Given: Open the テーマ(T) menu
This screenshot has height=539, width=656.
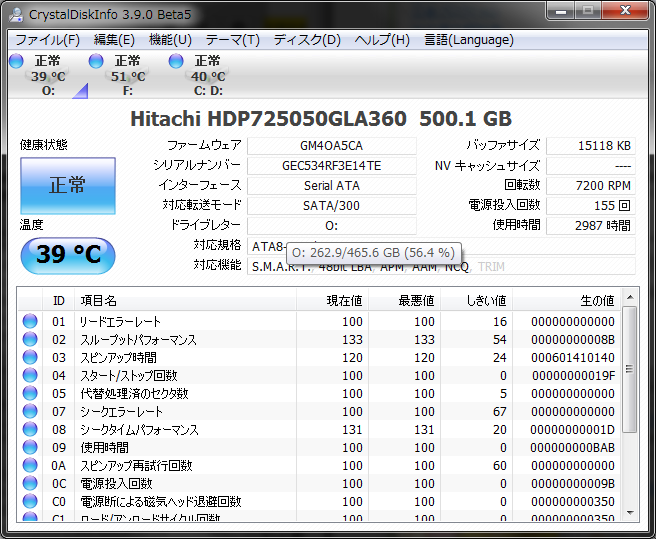Looking at the screenshot, I should 232,40.
